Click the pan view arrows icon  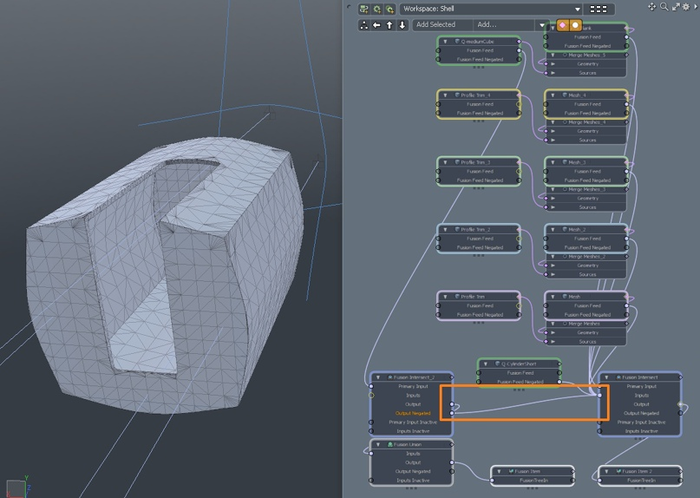[x=652, y=7]
